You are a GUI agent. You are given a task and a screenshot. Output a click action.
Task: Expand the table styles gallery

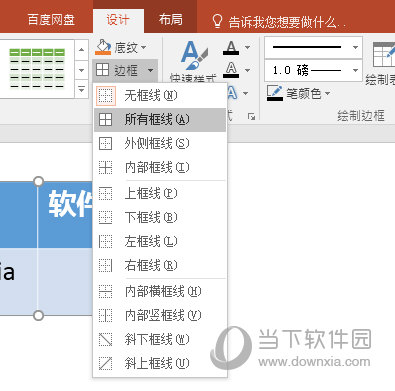pos(82,90)
